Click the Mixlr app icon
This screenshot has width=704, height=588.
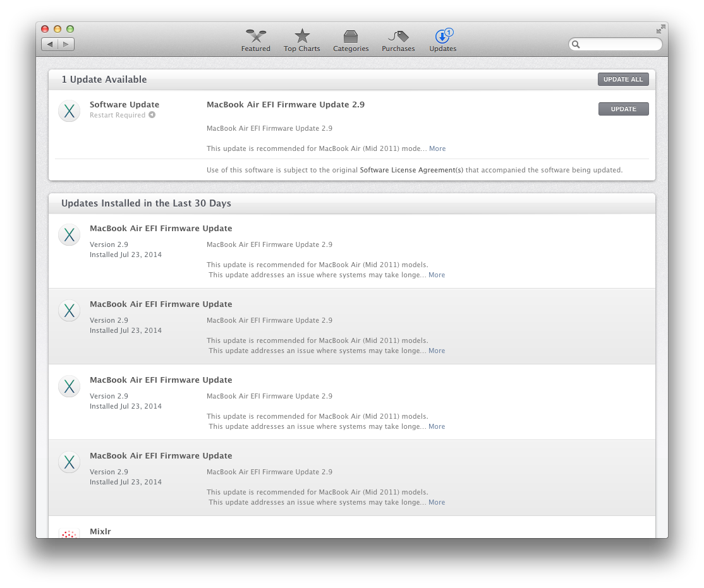[69, 533]
